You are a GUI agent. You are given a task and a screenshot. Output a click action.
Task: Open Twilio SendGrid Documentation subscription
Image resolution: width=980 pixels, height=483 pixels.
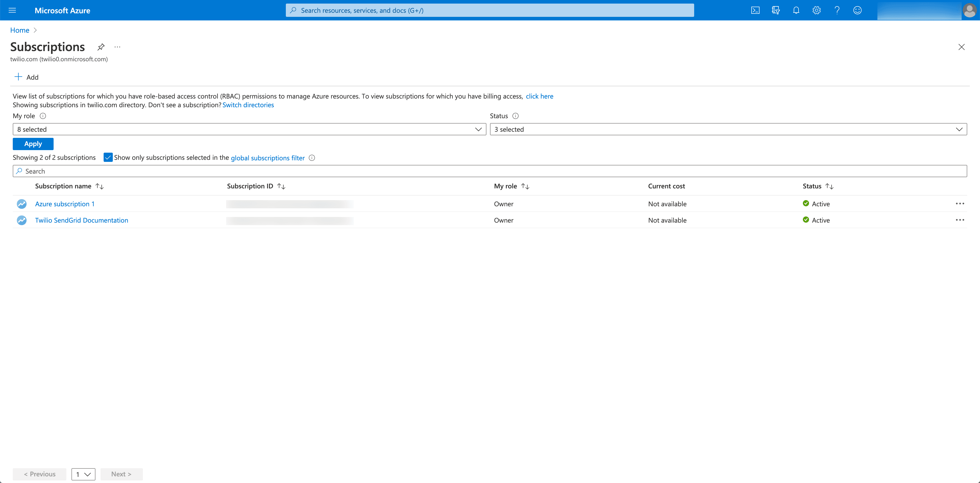81,220
